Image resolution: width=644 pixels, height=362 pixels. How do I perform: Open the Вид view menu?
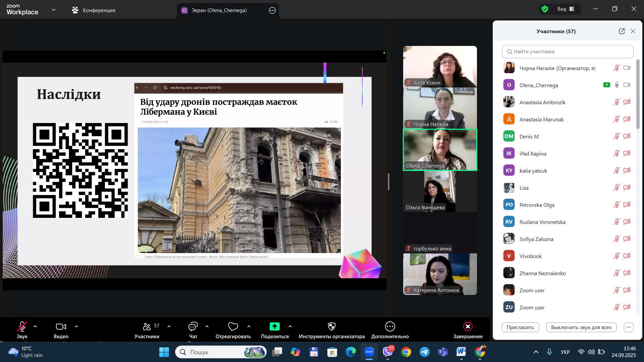click(566, 9)
